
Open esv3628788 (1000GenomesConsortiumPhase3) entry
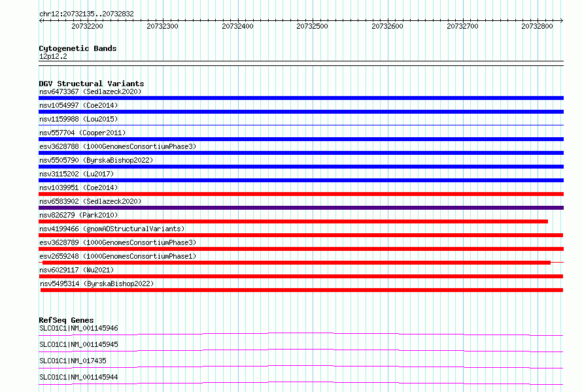tap(118, 146)
